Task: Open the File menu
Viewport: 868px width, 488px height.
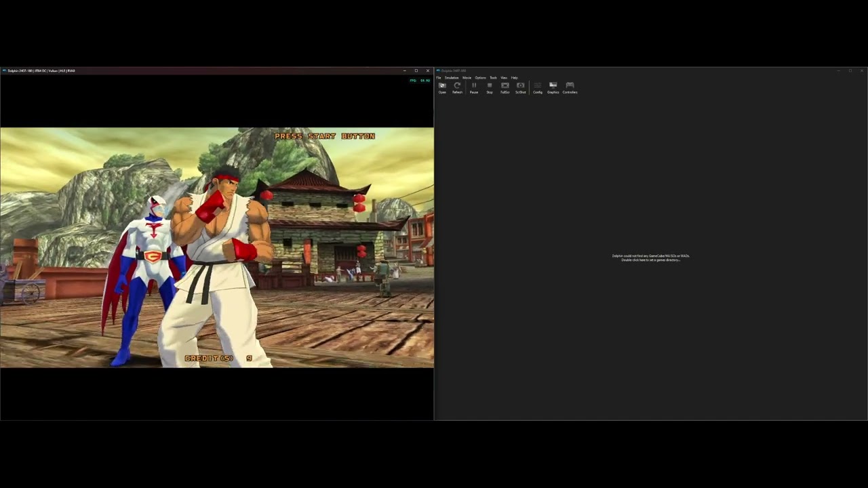Action: tap(439, 78)
